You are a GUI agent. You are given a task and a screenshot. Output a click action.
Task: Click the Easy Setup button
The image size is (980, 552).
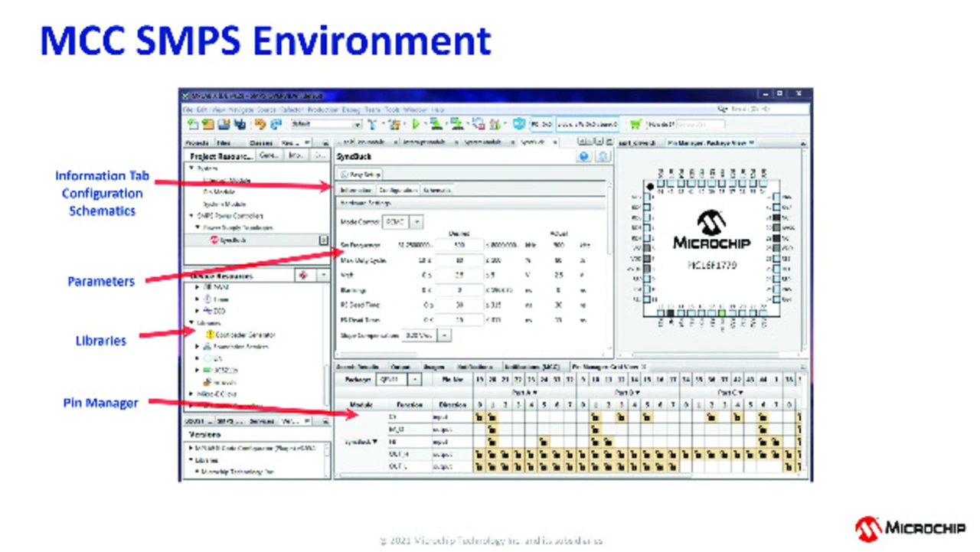360,175
